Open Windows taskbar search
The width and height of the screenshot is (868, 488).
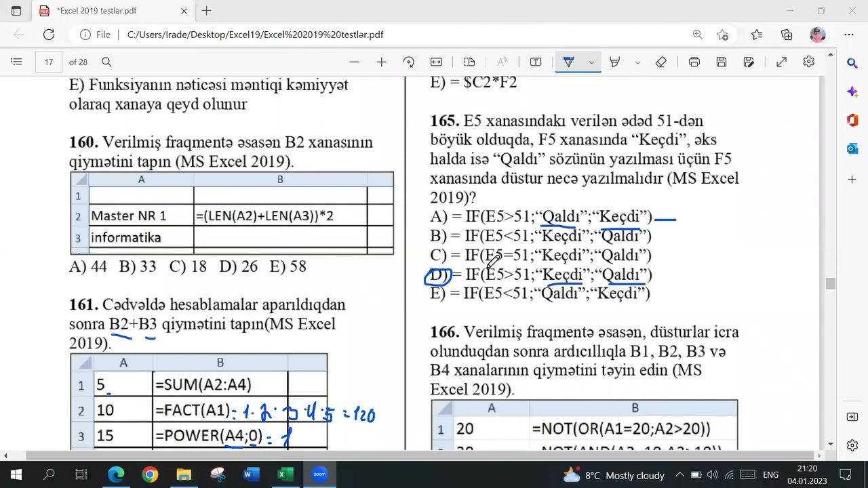49,474
